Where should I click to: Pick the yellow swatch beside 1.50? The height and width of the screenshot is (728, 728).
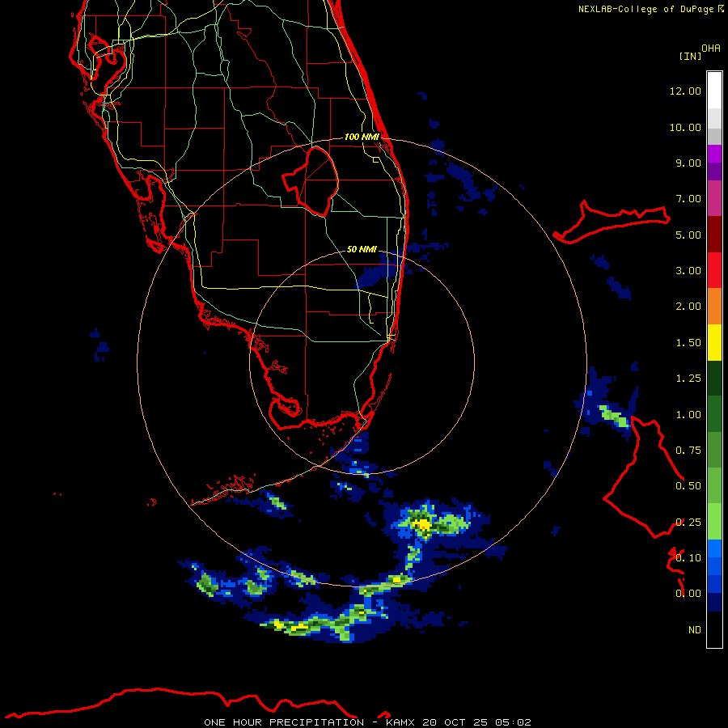coord(714,343)
